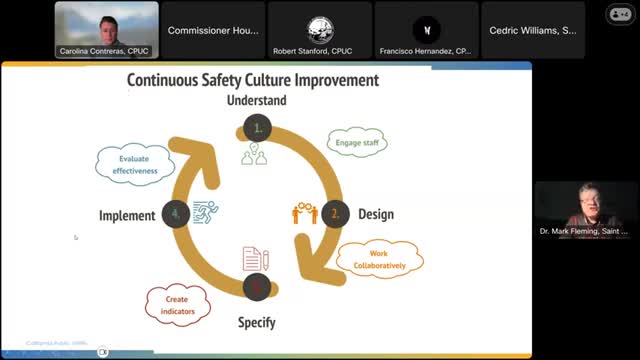This screenshot has width=640, height=360.
Task: Click the camera icon on slide footer
Action: (x=103, y=352)
